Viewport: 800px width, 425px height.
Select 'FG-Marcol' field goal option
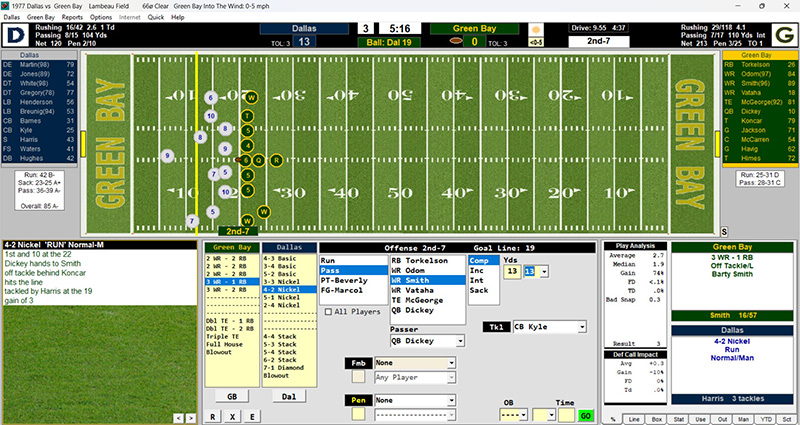click(x=354, y=290)
